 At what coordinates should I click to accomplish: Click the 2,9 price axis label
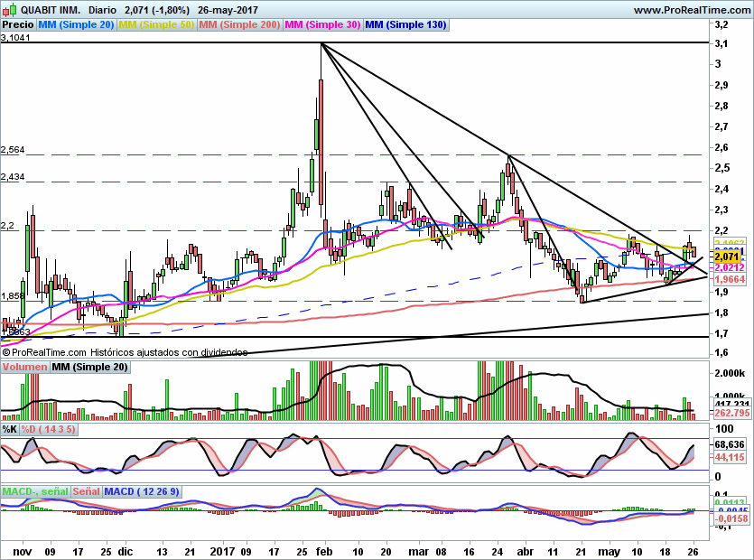click(721, 85)
